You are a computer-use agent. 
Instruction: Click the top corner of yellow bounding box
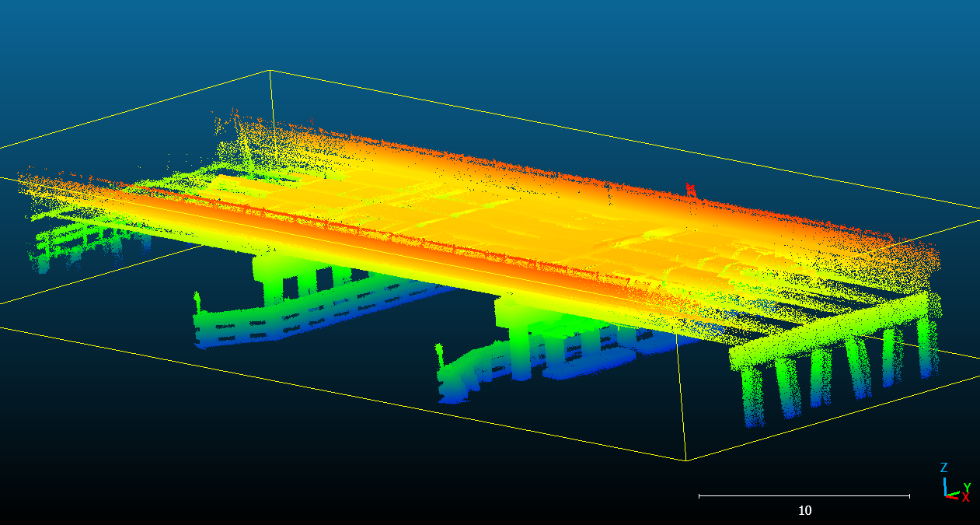(x=270, y=71)
